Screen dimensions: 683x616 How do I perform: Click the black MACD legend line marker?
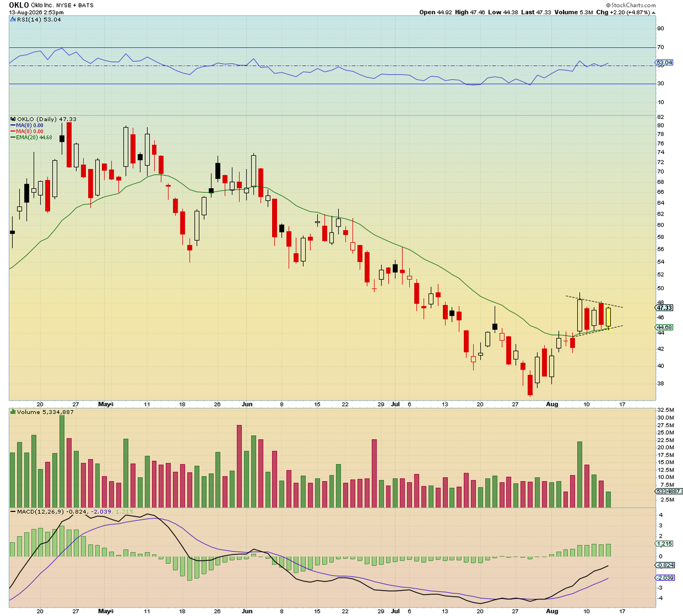(13, 512)
